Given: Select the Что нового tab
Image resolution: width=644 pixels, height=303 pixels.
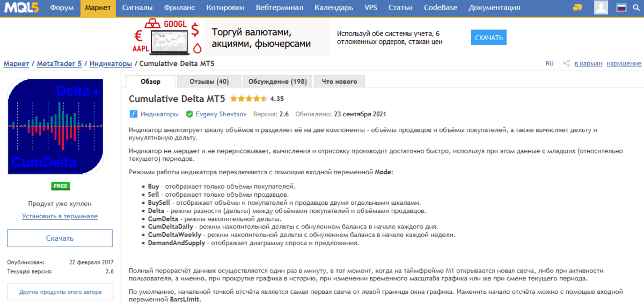Looking at the screenshot, I should pyautogui.click(x=339, y=82).
